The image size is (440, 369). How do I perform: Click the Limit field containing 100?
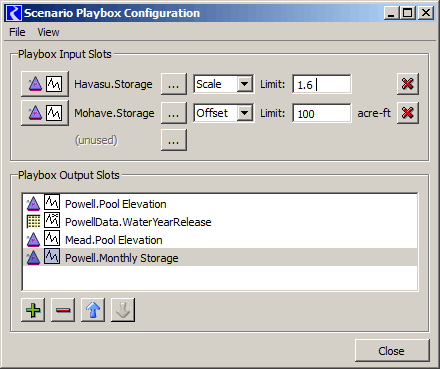(322, 113)
